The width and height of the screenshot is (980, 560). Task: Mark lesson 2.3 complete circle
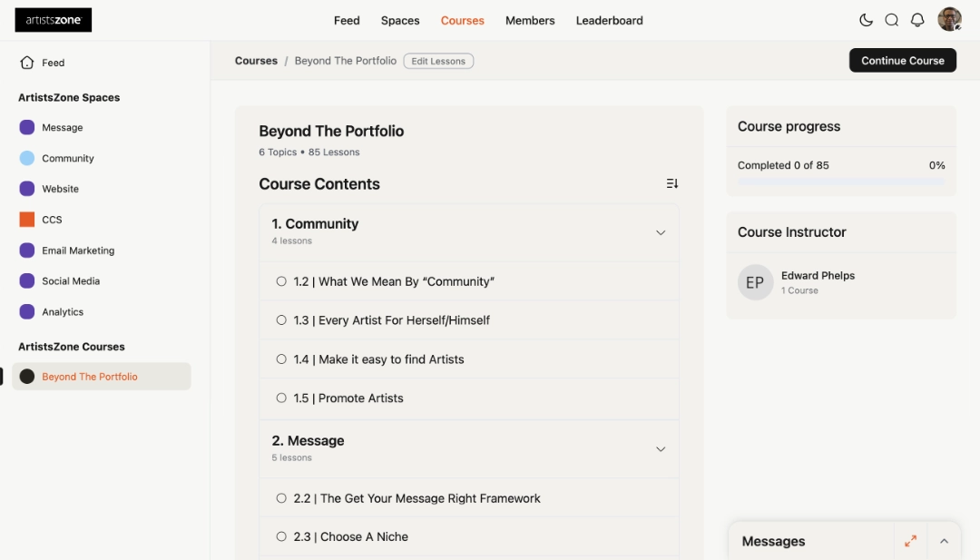[281, 536]
